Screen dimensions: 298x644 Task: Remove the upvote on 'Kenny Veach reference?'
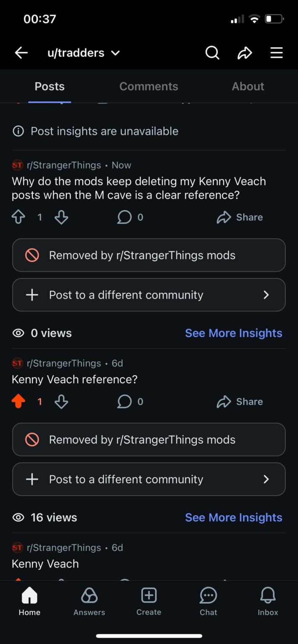[18, 401]
